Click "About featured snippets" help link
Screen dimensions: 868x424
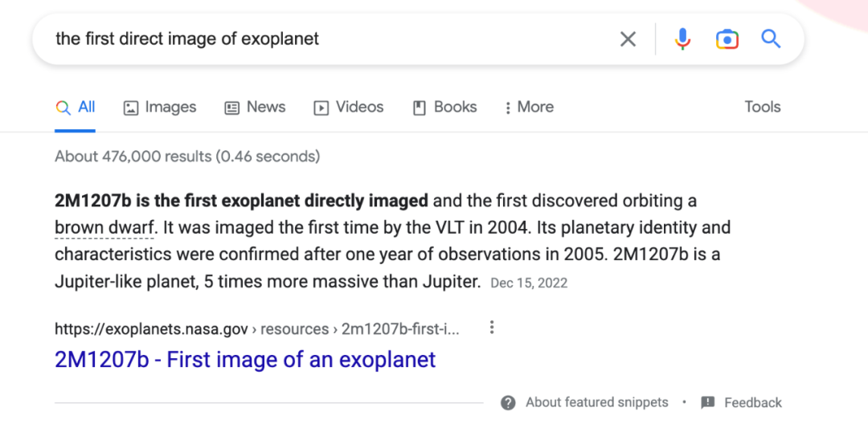[x=596, y=402]
